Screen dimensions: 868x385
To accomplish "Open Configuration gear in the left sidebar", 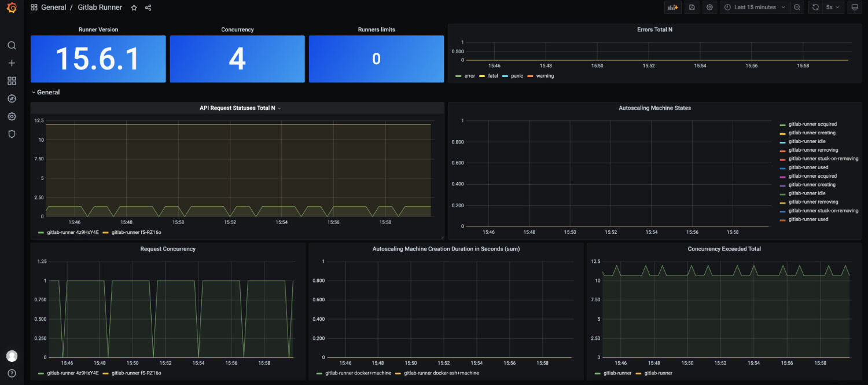I will click(x=12, y=116).
